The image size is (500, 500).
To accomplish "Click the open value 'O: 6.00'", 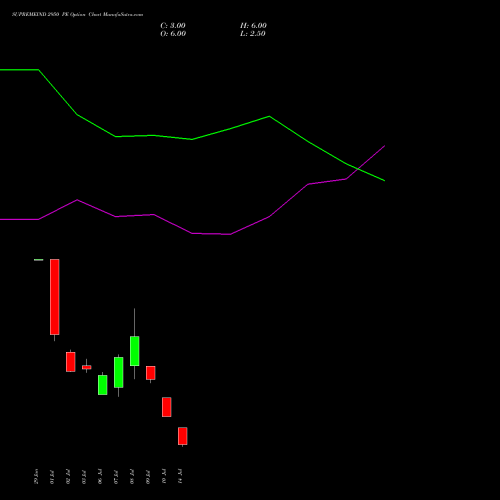I will [173, 34].
